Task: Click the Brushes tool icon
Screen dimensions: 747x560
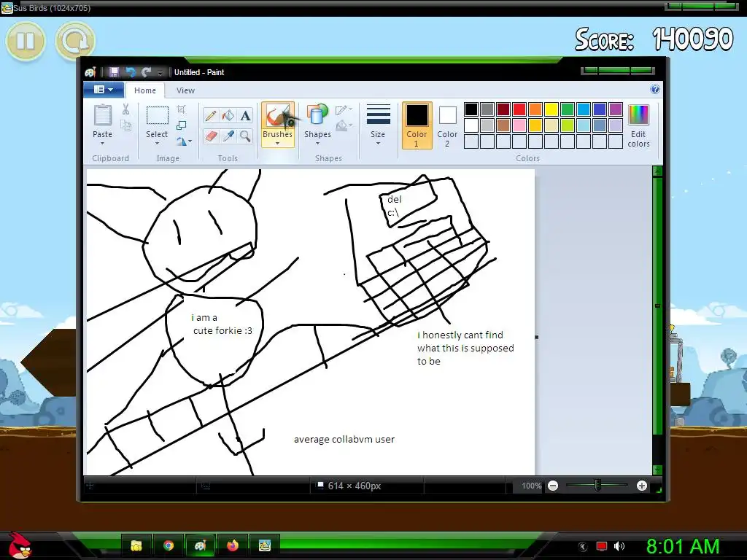Action: (277, 116)
